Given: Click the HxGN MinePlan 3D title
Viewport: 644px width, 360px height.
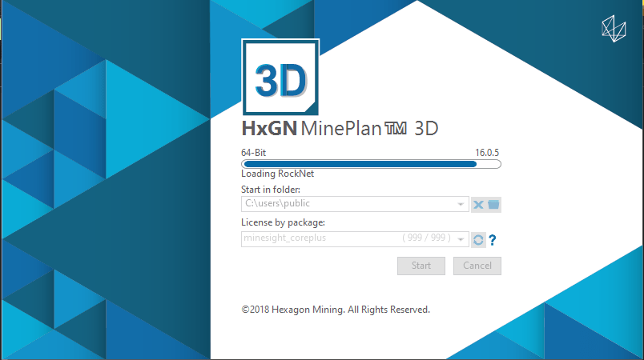Looking at the screenshot, I should pos(340,128).
